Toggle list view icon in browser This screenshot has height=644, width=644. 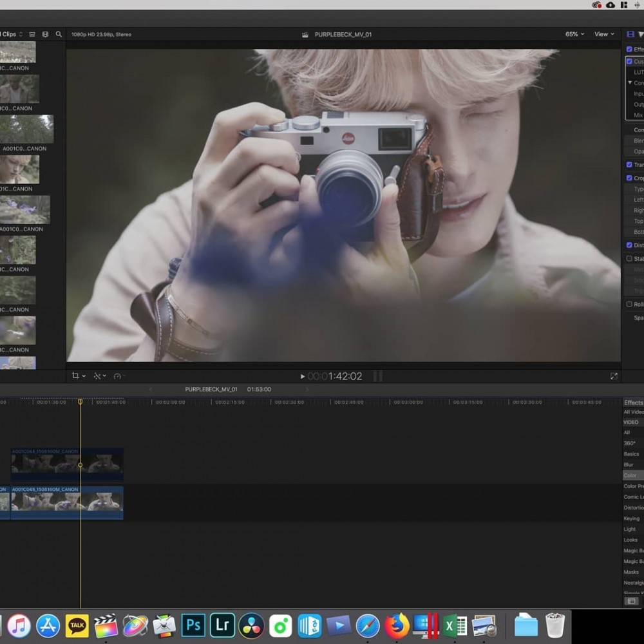(32, 34)
